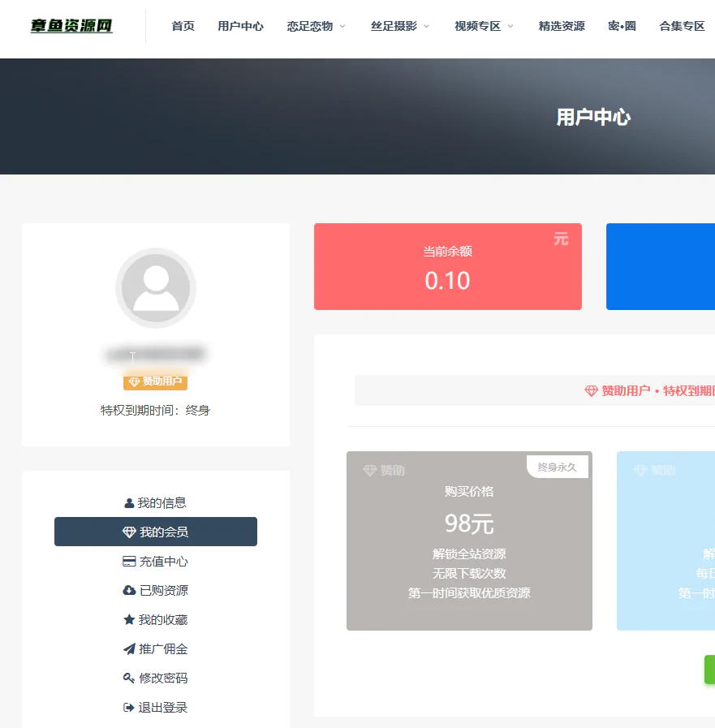The height and width of the screenshot is (728, 715).
Task: Open 推广佣金 in sidebar
Action: click(x=156, y=648)
